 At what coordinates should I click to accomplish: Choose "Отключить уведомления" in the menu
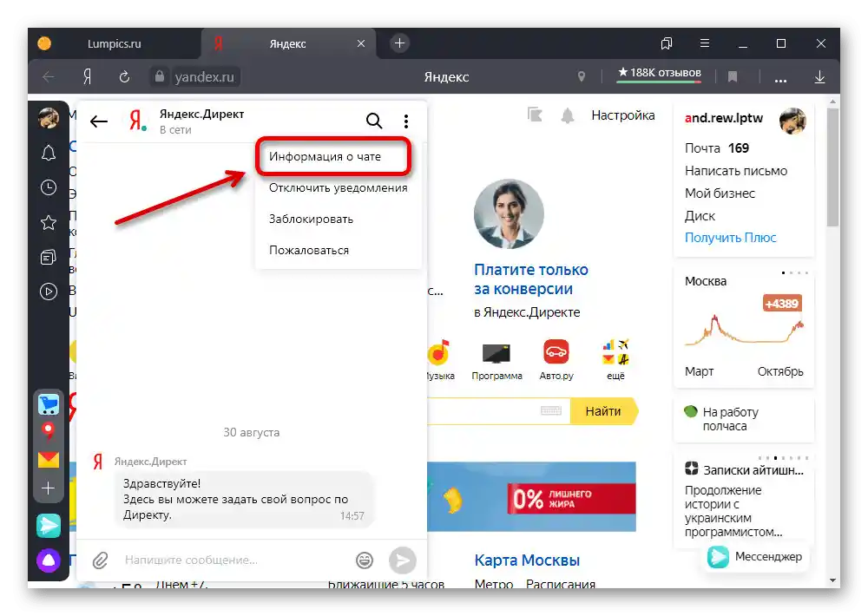coord(338,188)
